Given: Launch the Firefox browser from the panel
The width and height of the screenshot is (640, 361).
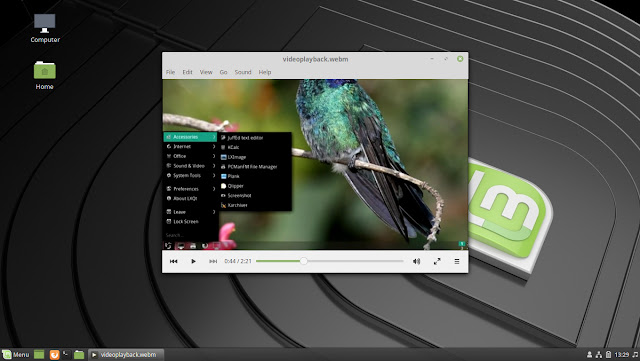Looking at the screenshot, I should point(54,354).
